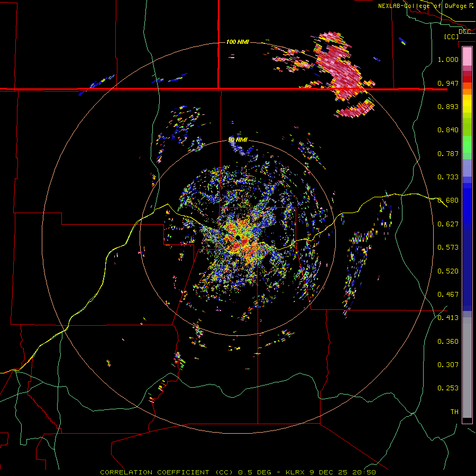Screen dimensions: 476x476
Task: Click the TH threshold label on the scale
Action: (454, 412)
